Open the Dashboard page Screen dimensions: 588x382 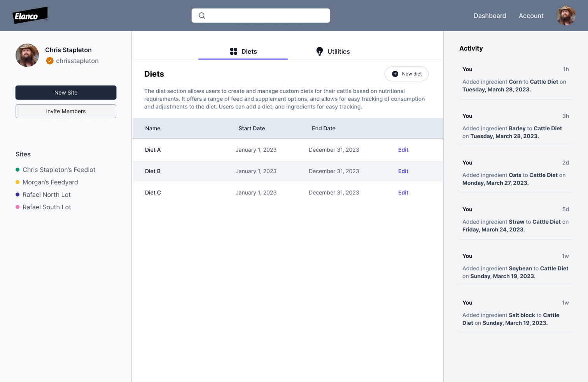pyautogui.click(x=490, y=16)
